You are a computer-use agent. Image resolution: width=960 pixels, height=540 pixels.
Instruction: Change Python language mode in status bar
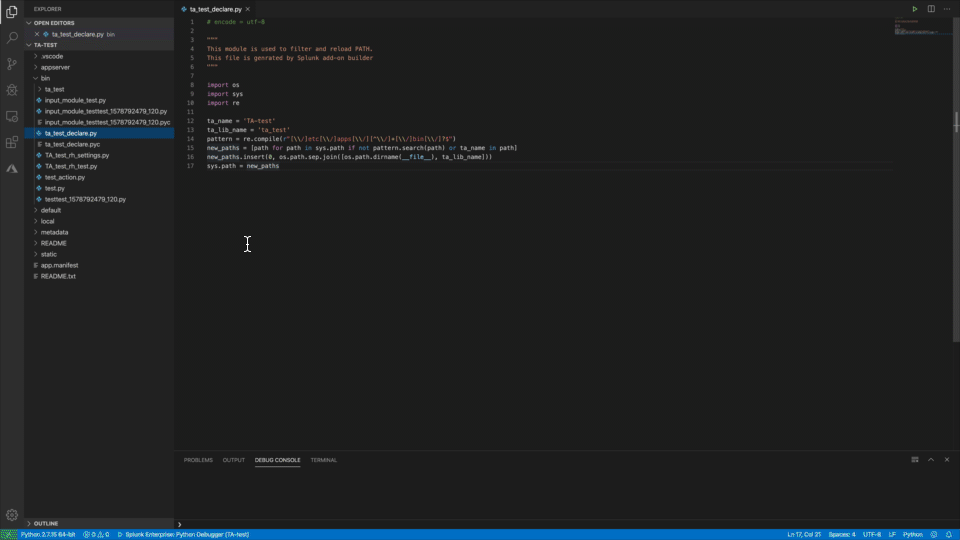(x=912, y=535)
